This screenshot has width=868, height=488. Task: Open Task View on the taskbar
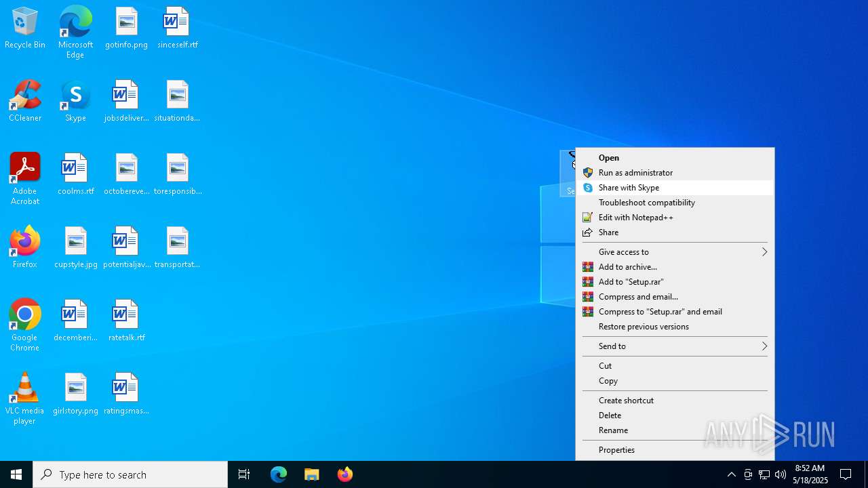click(x=244, y=474)
